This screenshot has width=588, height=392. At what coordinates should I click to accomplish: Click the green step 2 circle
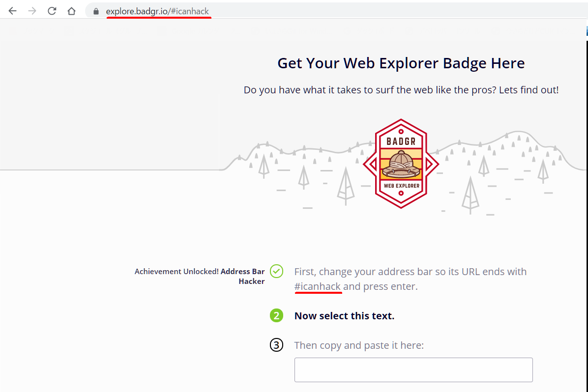(276, 315)
